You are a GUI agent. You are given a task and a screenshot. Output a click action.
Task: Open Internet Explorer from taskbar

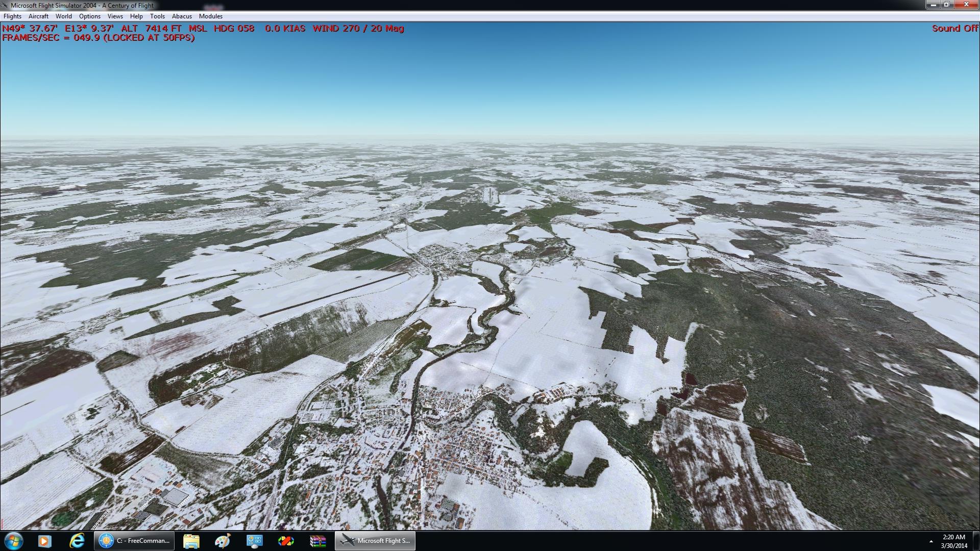[x=77, y=541]
